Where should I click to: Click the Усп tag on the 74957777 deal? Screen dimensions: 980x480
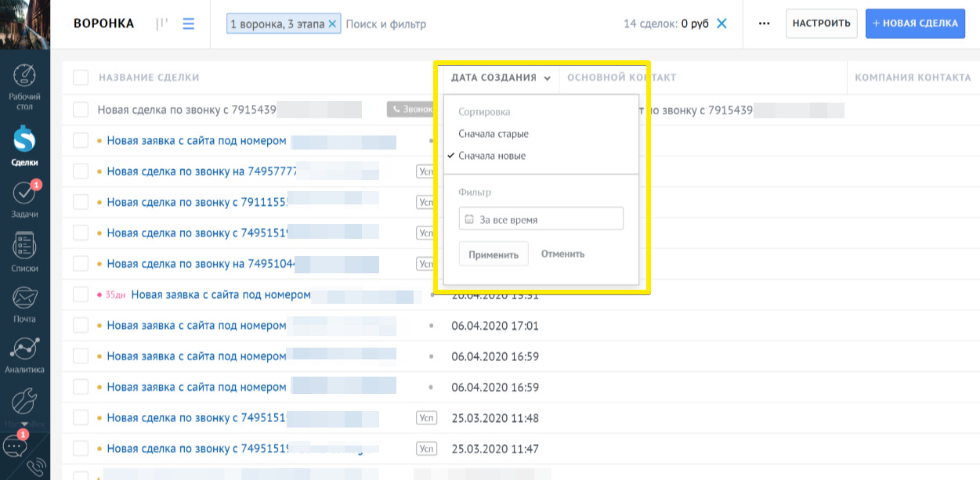coord(426,171)
